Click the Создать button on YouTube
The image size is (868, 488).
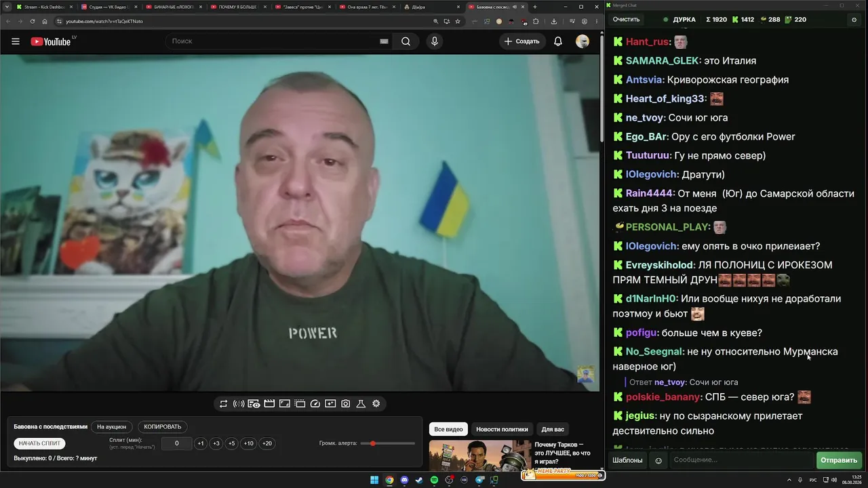tap(521, 41)
